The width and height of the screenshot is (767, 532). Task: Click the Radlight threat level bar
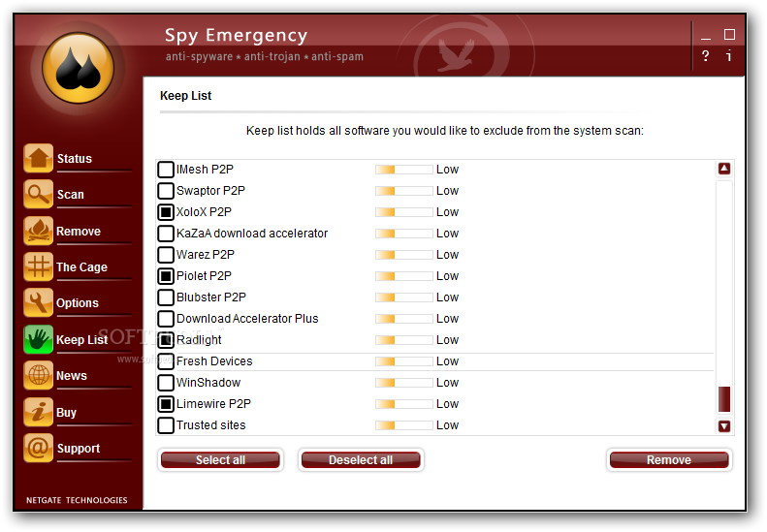pos(404,340)
